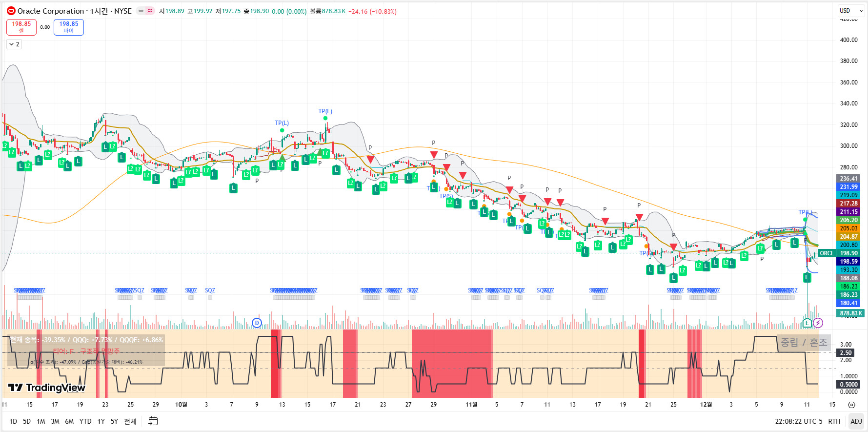This screenshot has width=868, height=432.
Task: Click the pink wavy-line status indicator
Action: 150,11
